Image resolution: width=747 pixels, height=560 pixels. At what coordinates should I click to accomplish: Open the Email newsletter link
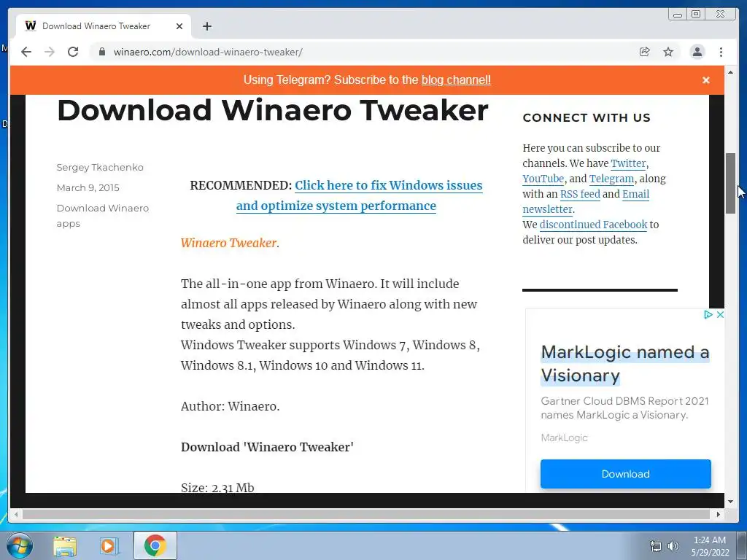pyautogui.click(x=586, y=201)
